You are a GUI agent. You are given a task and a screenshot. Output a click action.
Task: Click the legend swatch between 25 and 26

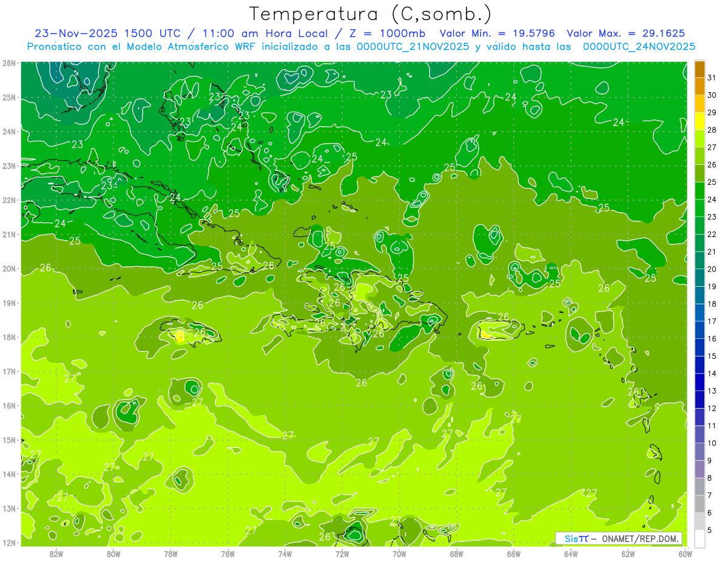pos(699,173)
